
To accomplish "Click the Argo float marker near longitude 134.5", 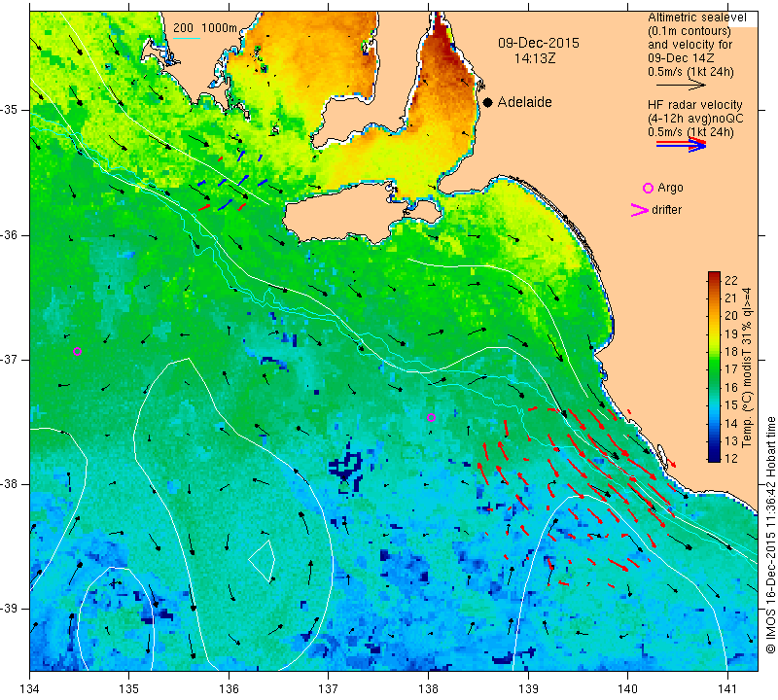I will pos(77,352).
